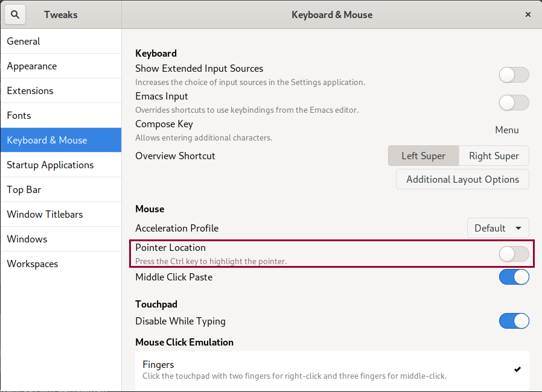
Task: Select Left Super overview shortcut
Action: (423, 156)
